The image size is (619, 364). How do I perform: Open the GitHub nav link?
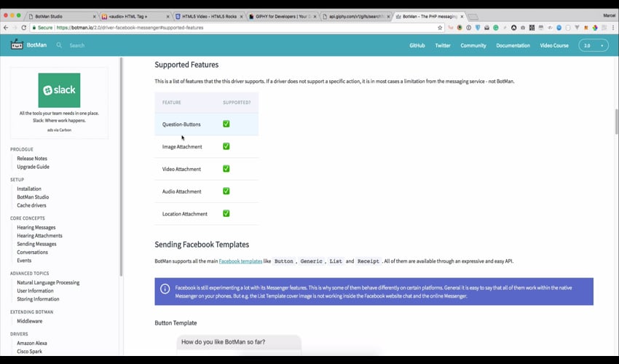417,45
